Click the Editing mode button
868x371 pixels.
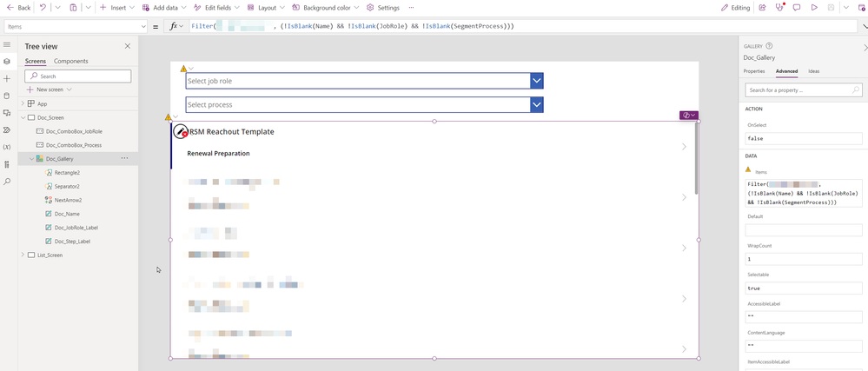(736, 8)
